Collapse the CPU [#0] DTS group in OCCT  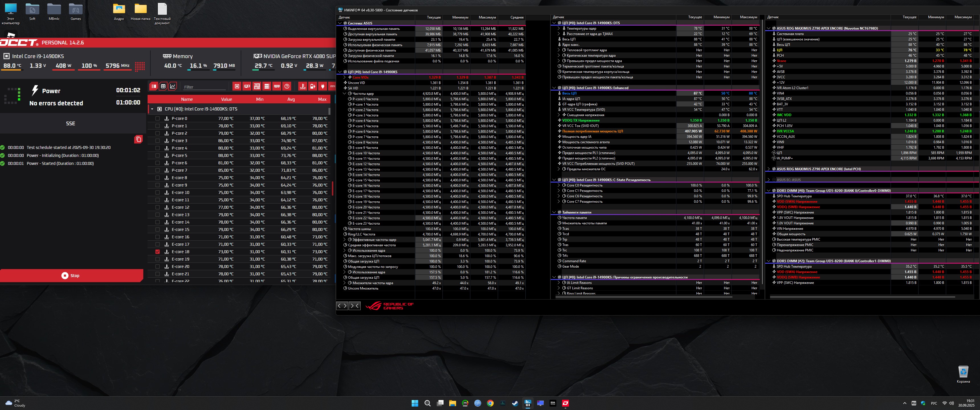click(152, 109)
